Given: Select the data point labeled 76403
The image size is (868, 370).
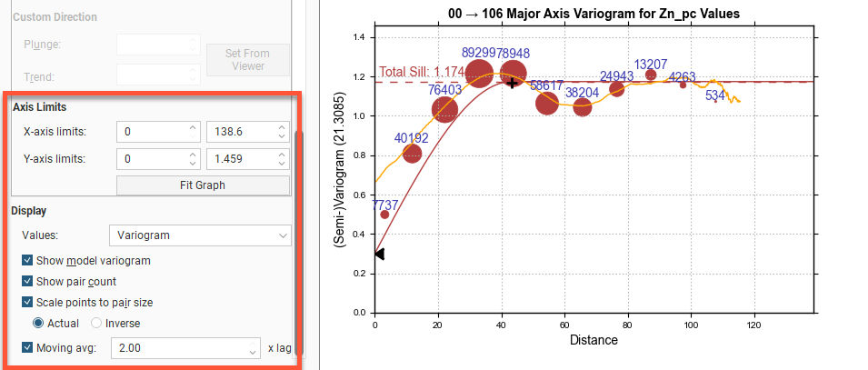Looking at the screenshot, I should click(444, 110).
